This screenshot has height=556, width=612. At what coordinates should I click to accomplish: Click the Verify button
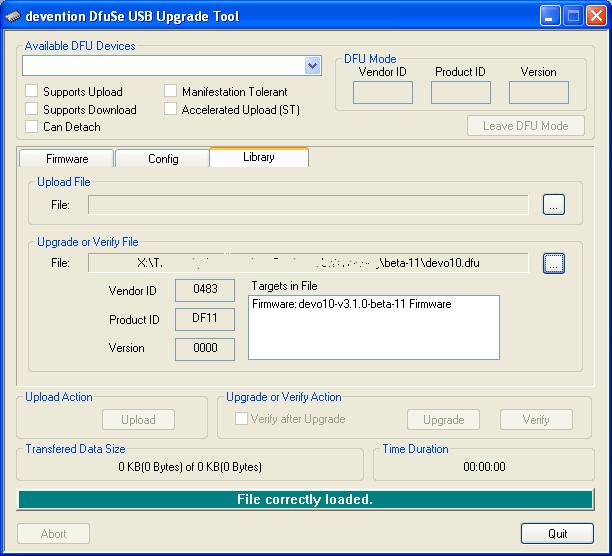click(x=536, y=420)
